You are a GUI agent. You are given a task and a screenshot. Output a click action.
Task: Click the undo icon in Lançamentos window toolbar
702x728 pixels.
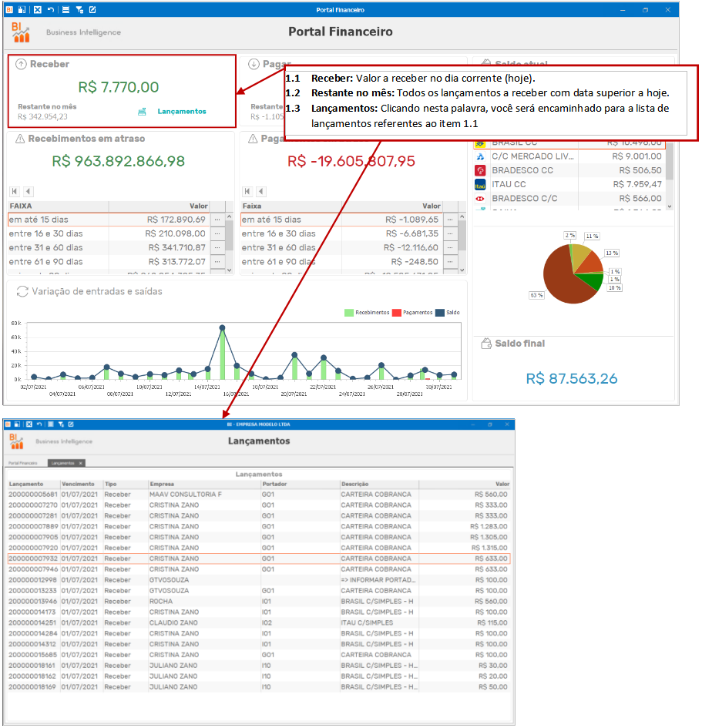[x=39, y=424]
